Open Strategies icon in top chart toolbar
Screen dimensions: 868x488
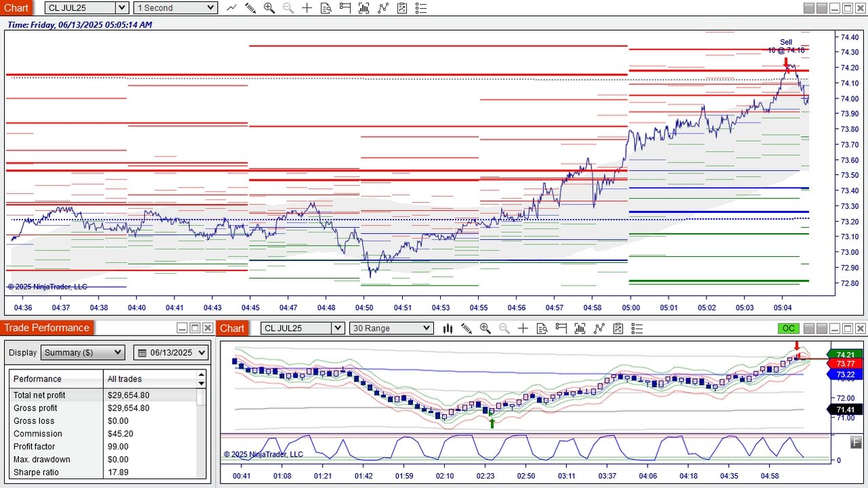pos(402,8)
